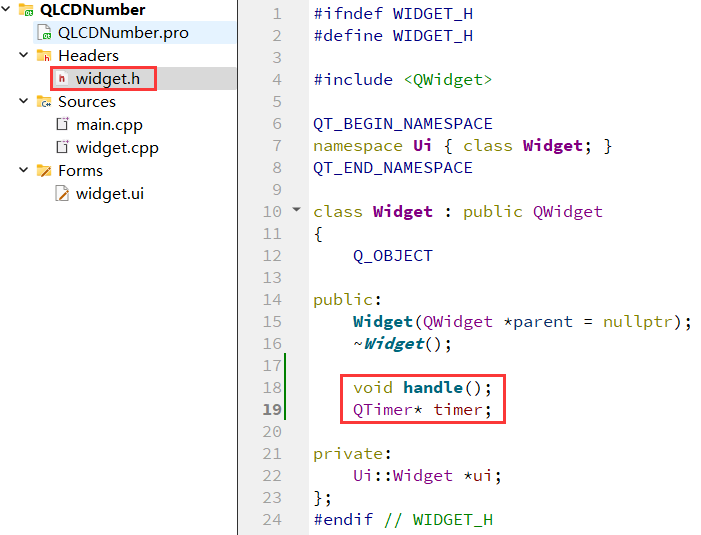This screenshot has width=701, height=535.
Task: Click the '<QWidget>' include text
Action: click(448, 80)
